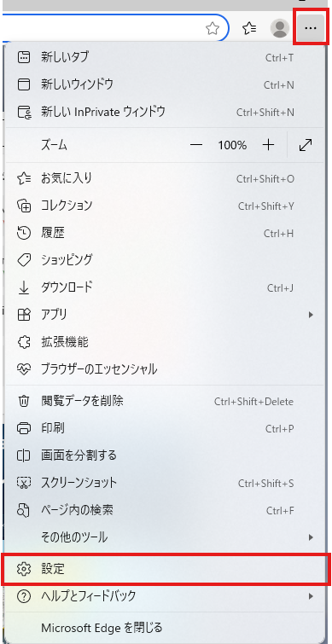Choose ダウンロード in the menu
Image resolution: width=332 pixels, height=644 pixels.
pos(165,287)
